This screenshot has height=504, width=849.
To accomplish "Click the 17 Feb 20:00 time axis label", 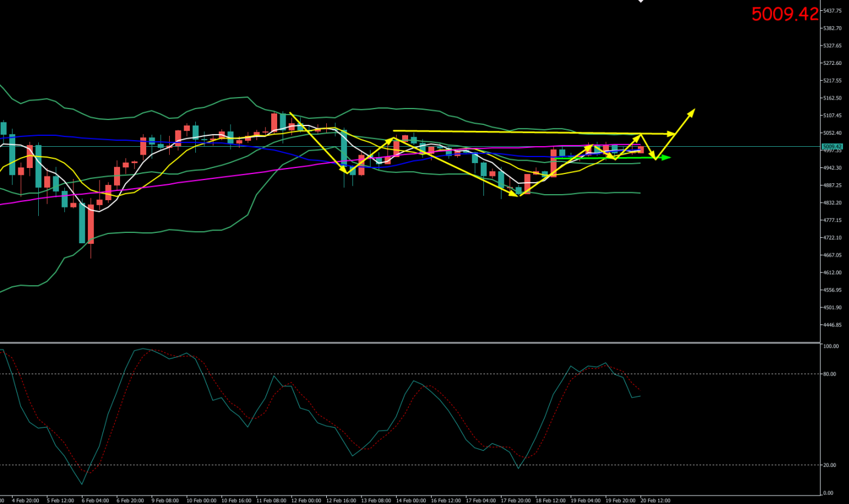I will click(x=516, y=500).
